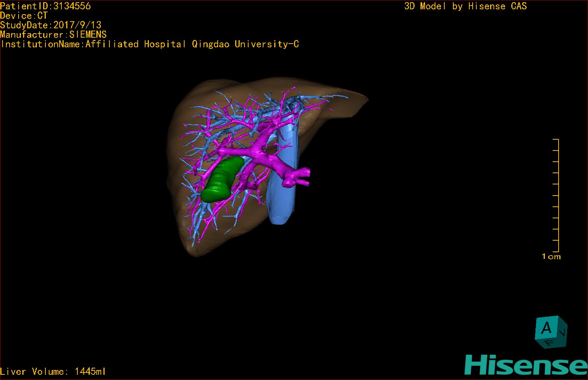
Task: Click the Patient ID 3134556 text
Action: [45, 6]
